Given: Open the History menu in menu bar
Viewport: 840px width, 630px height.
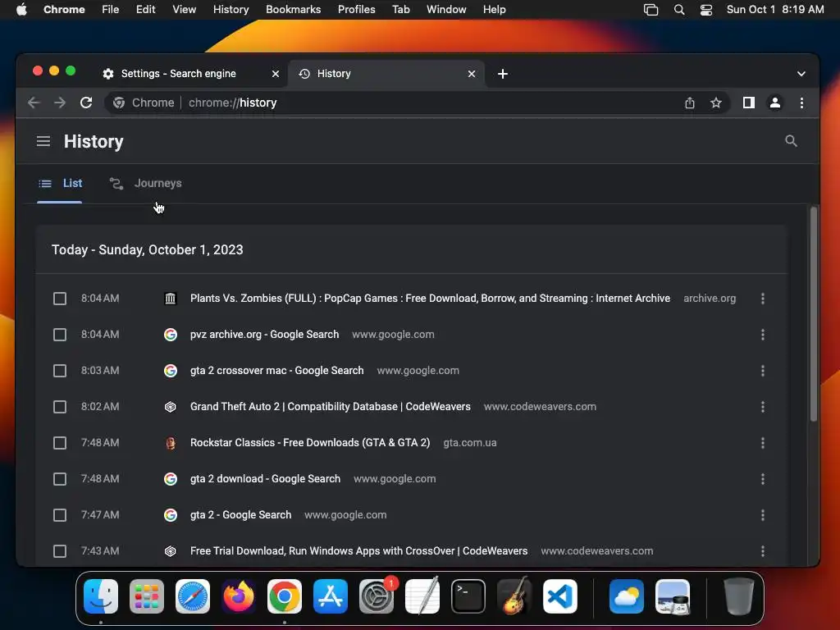Looking at the screenshot, I should click(231, 10).
